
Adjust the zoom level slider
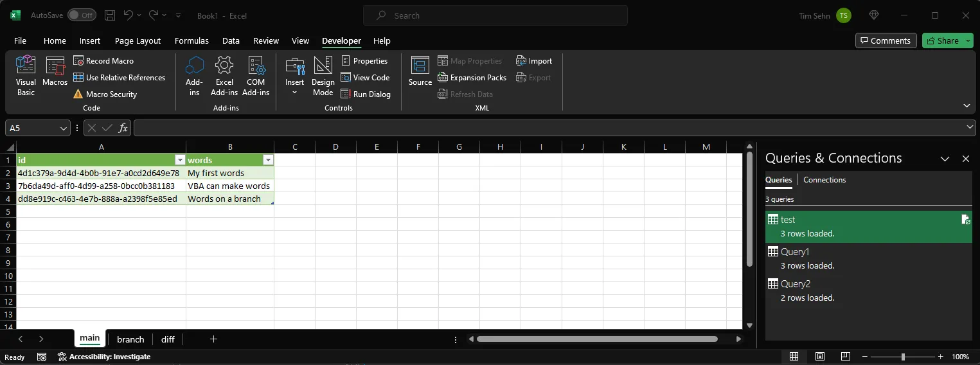point(903,357)
